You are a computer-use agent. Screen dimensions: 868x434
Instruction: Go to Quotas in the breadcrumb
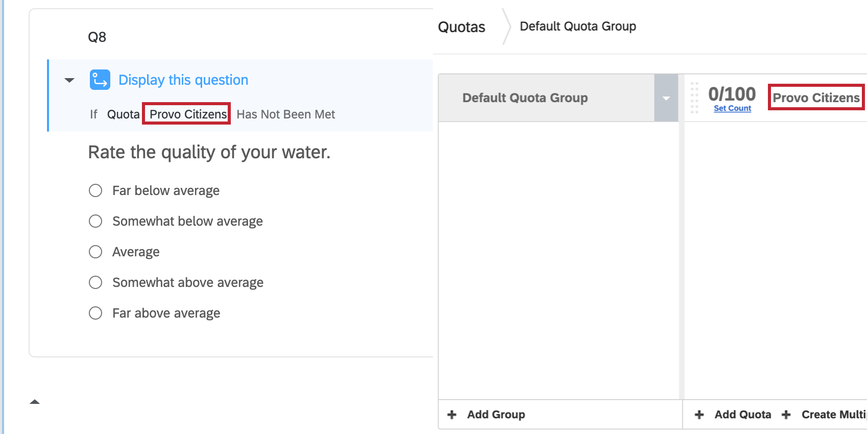(462, 27)
